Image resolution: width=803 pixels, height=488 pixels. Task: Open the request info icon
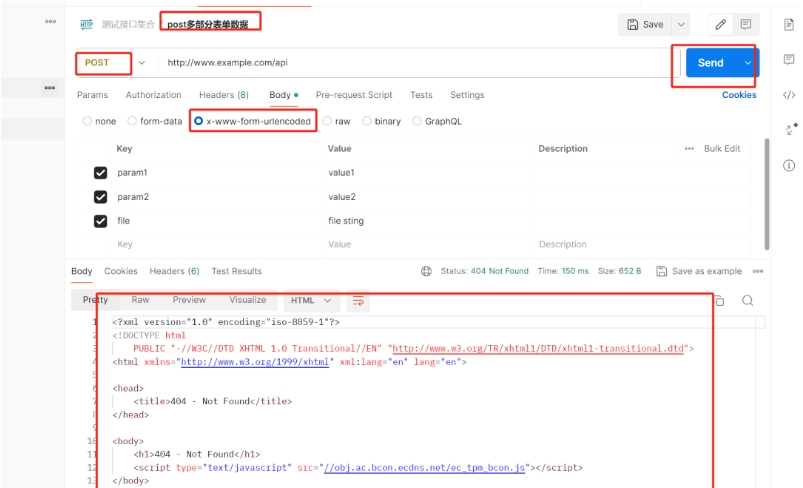(x=789, y=165)
